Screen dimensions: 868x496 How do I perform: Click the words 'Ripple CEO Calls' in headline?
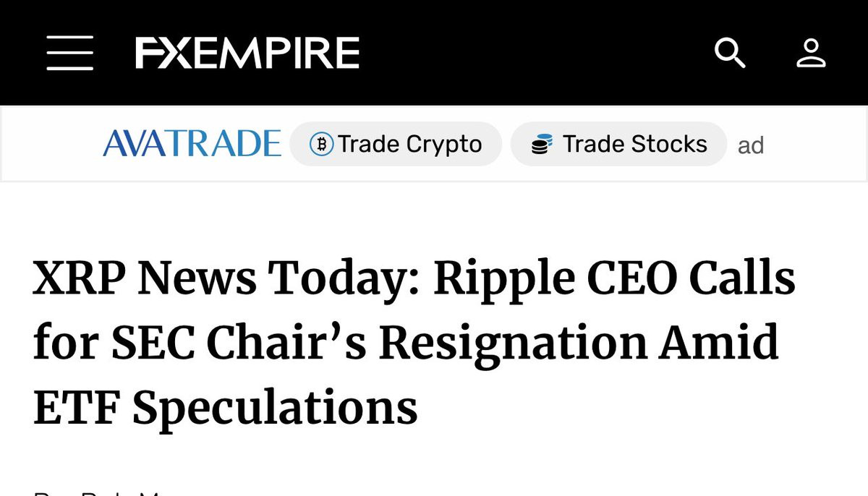click(x=614, y=280)
